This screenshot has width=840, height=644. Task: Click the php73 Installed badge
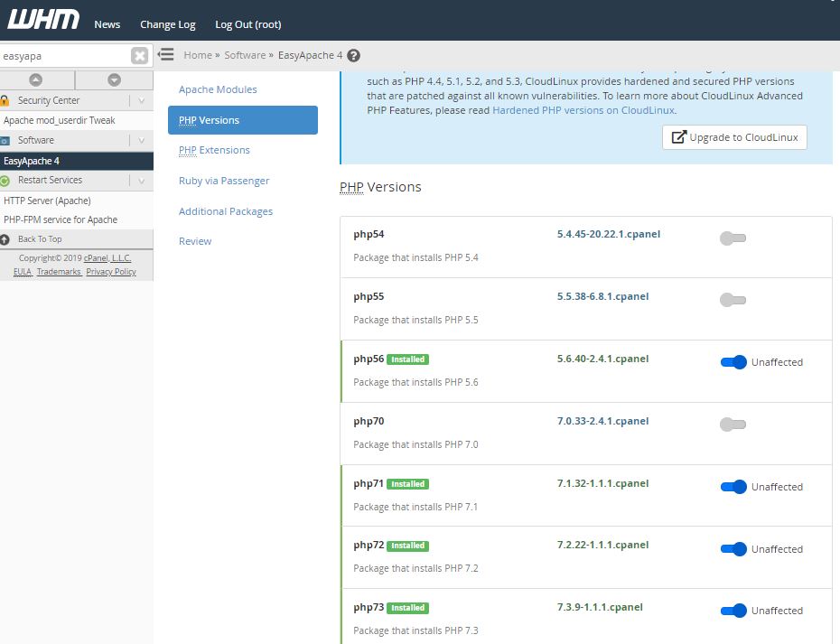(x=407, y=608)
